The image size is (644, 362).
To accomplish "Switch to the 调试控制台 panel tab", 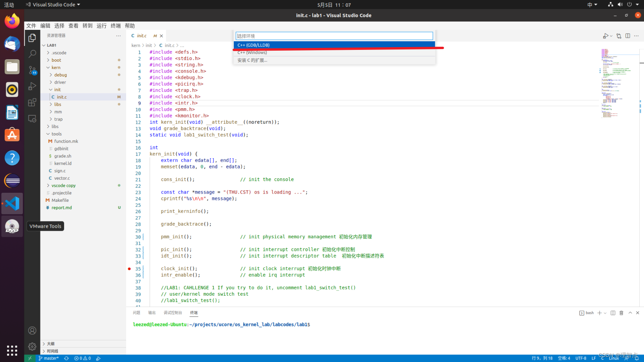I will point(173,313).
